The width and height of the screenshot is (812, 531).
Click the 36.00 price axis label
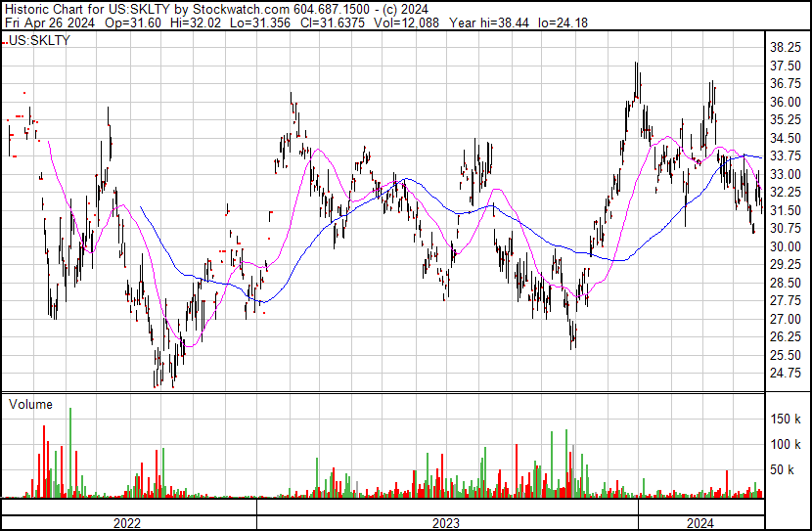(x=786, y=102)
